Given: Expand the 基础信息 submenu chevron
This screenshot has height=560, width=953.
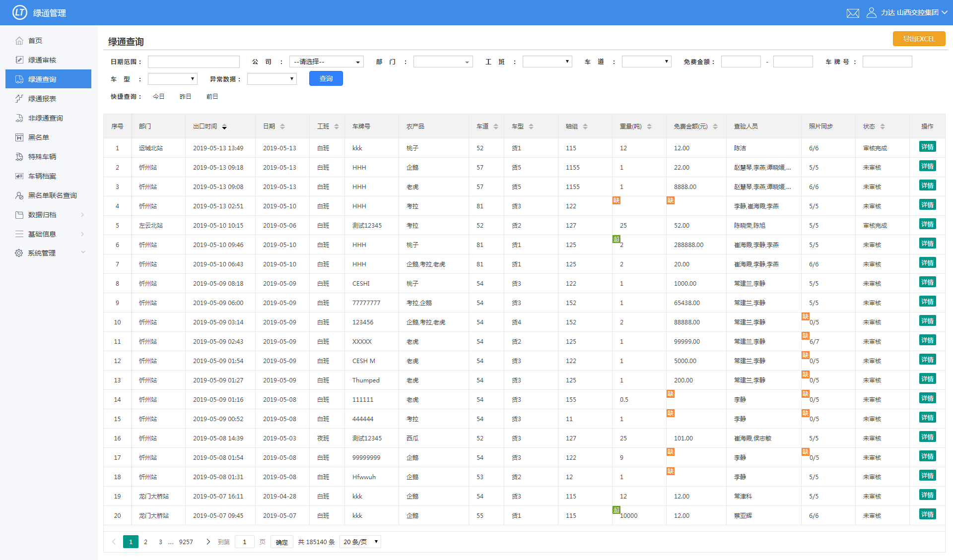Looking at the screenshot, I should (x=82, y=234).
